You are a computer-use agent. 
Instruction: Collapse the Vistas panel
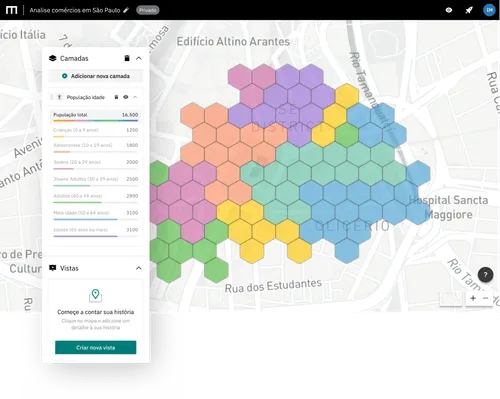139,268
